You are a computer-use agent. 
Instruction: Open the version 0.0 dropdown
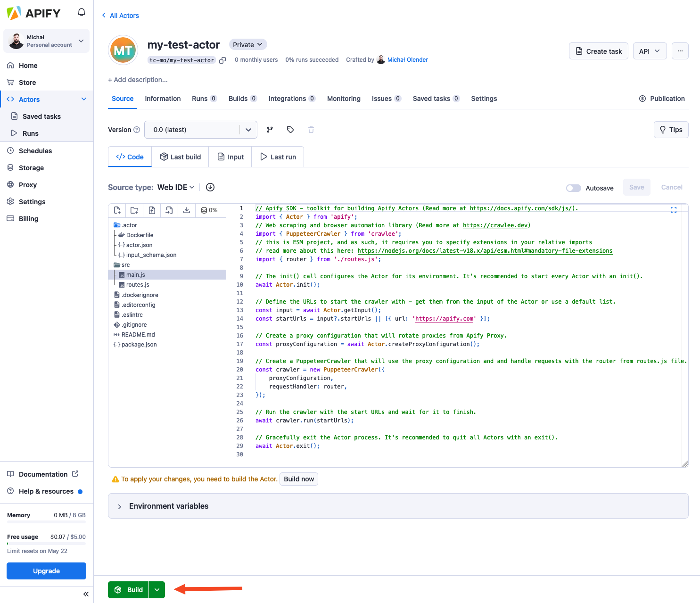click(x=200, y=129)
